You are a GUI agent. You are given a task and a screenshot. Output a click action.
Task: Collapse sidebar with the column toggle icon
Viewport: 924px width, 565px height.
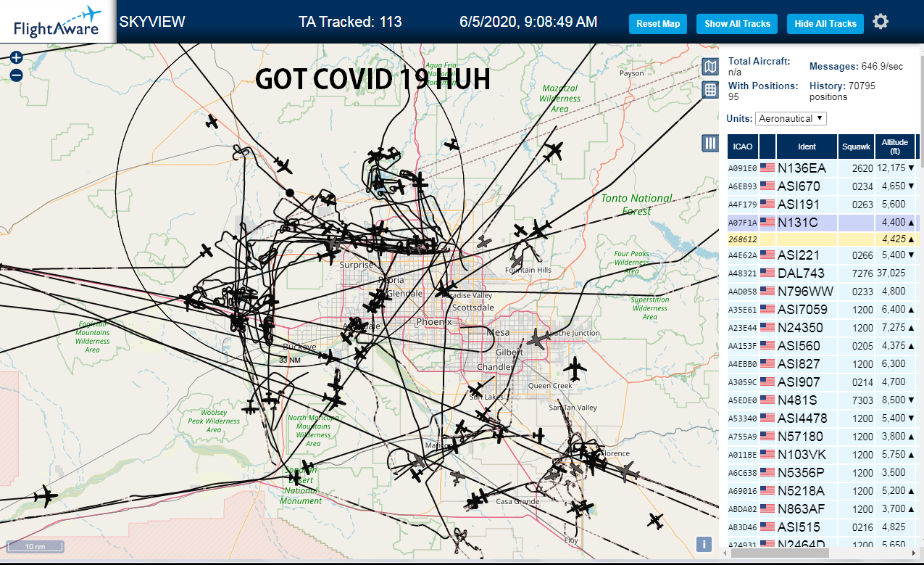[710, 144]
